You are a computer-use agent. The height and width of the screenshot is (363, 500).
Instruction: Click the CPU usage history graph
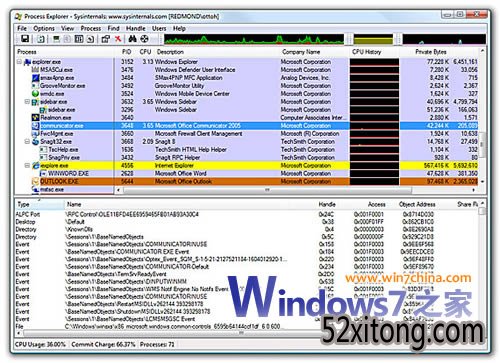[254, 39]
